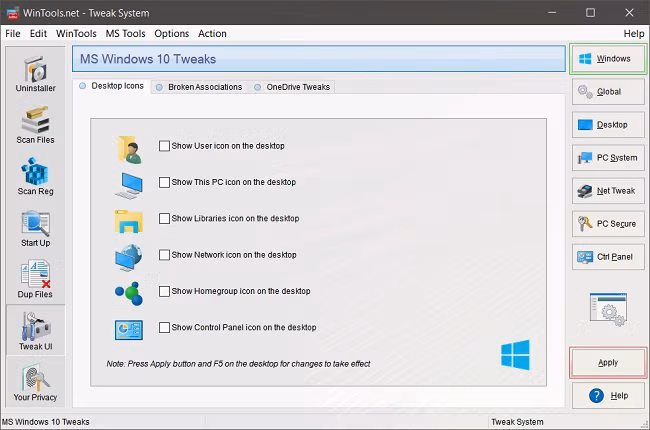The width and height of the screenshot is (650, 430).
Task: Click the tweak settings gear window icon
Action: pyautogui.click(x=609, y=309)
